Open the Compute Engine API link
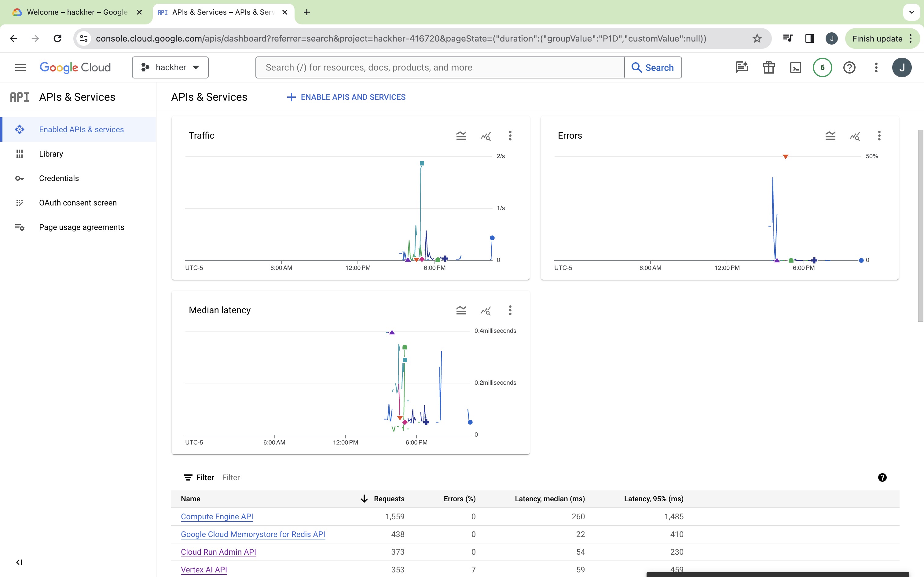This screenshot has width=924, height=577. pyautogui.click(x=217, y=516)
